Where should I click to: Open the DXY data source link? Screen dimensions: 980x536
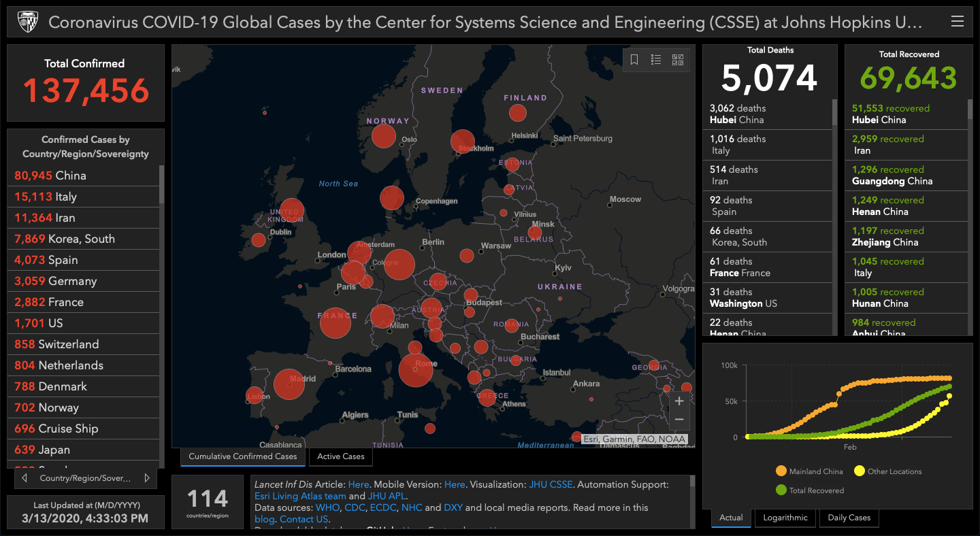click(x=453, y=508)
